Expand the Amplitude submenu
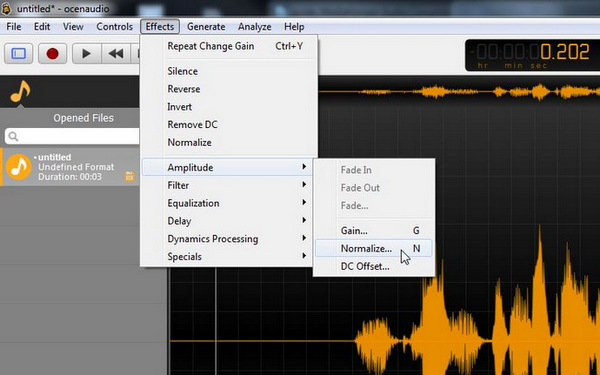The image size is (600, 375). pos(227,168)
